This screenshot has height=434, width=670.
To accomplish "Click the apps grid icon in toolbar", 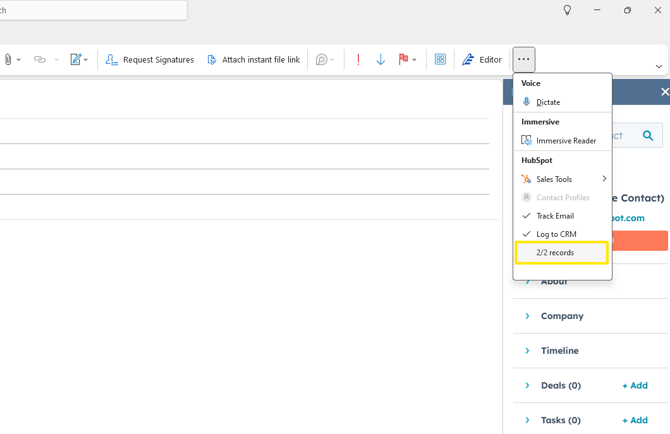I will click(x=440, y=60).
